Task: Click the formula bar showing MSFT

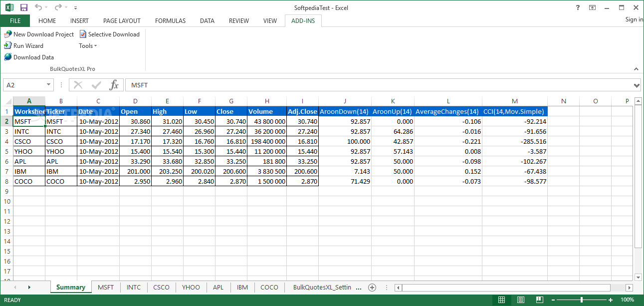Action: 378,85
